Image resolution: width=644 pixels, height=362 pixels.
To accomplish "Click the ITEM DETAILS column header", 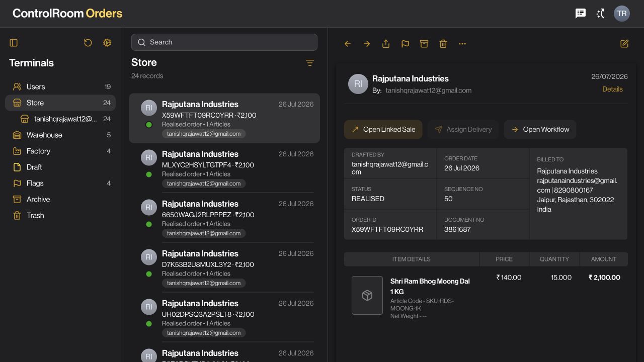I will click(x=412, y=259).
